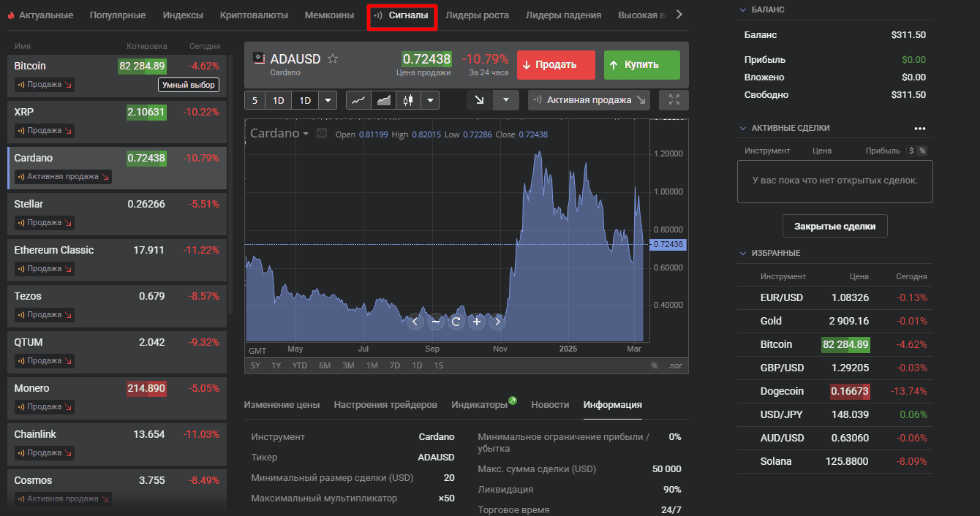Toggle Cardano series visibility eye
Viewport: 980px width, 516px height.
pyautogui.click(x=321, y=133)
